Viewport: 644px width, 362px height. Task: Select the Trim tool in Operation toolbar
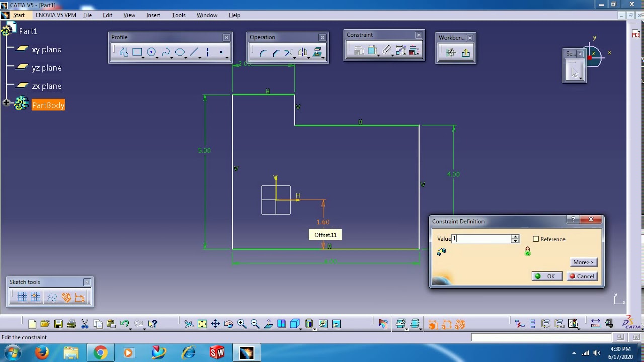tap(289, 52)
